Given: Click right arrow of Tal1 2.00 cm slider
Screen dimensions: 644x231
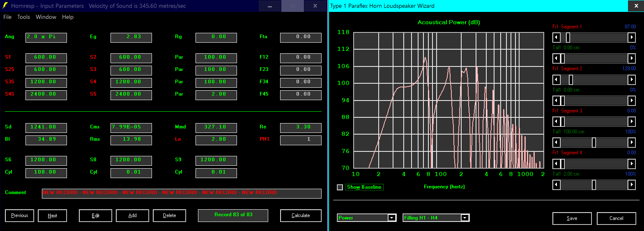Looking at the screenshot, I should click(632, 185).
